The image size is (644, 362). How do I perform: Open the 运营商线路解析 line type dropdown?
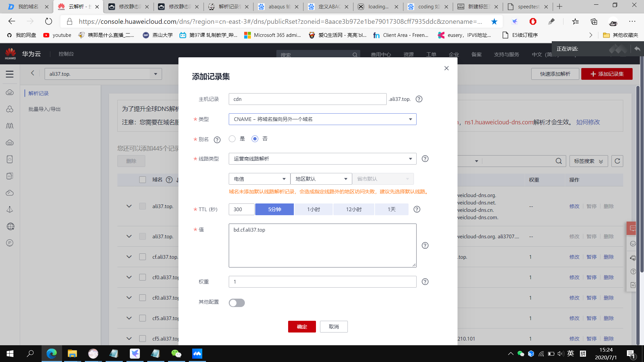click(322, 159)
